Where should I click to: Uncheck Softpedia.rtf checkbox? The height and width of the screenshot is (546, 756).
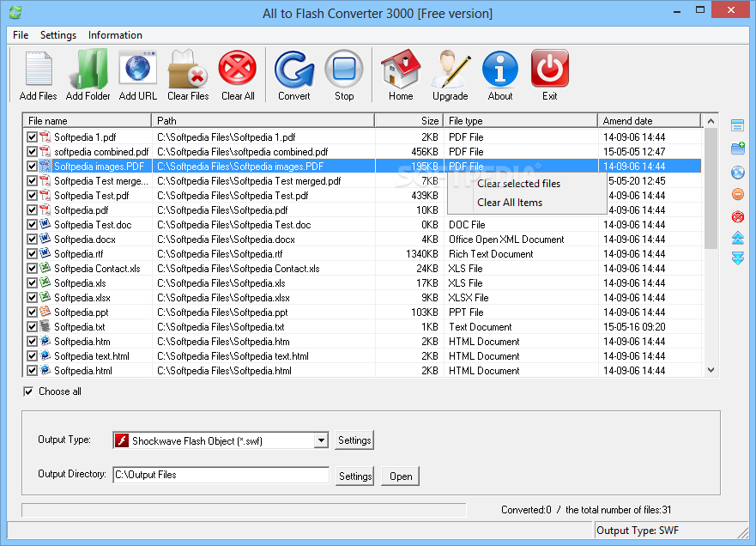[32, 254]
